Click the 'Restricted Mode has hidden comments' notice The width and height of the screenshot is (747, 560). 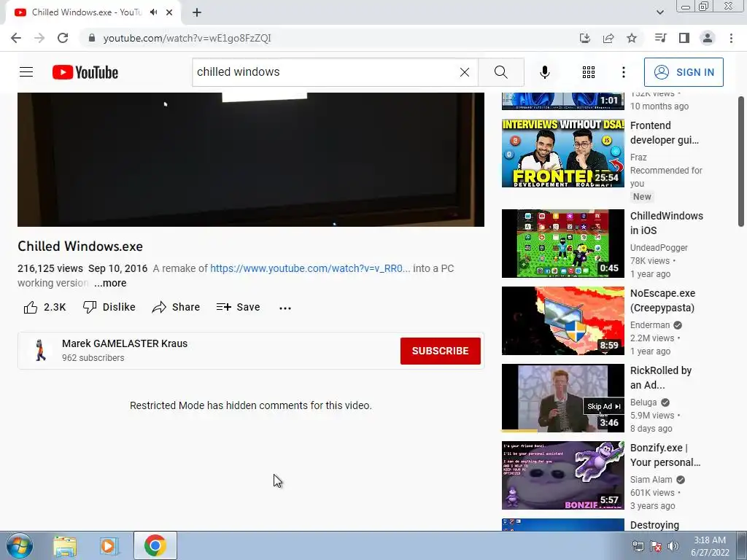click(251, 405)
